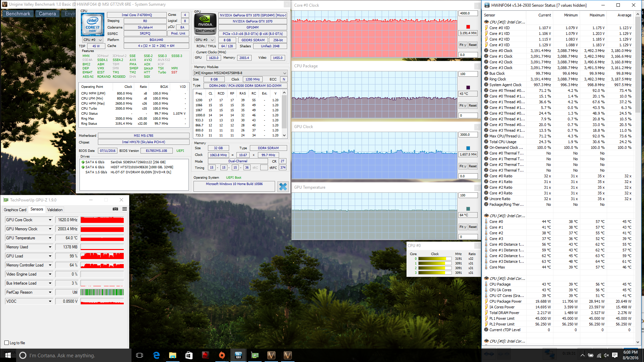Viewport: 644px width, 362px height.
Task: Show hidden system tray icons
Action: coord(583,355)
